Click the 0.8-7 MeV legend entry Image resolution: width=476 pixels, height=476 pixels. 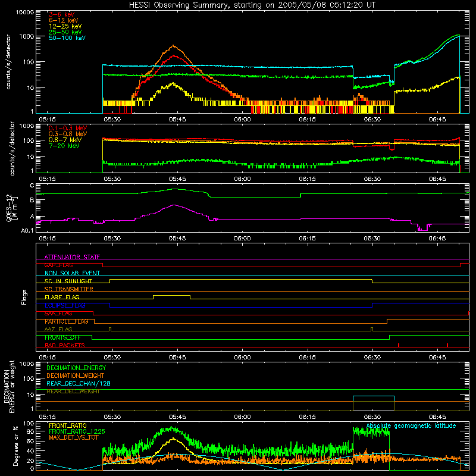click(x=65, y=140)
